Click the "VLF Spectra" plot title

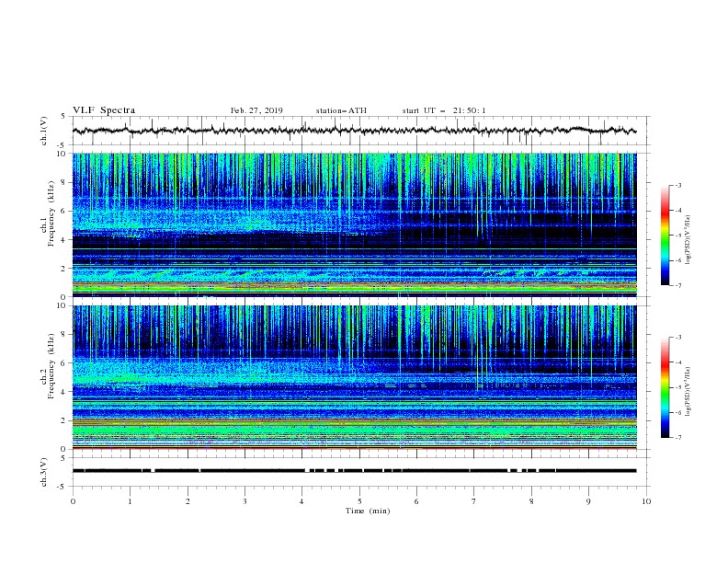[104, 110]
